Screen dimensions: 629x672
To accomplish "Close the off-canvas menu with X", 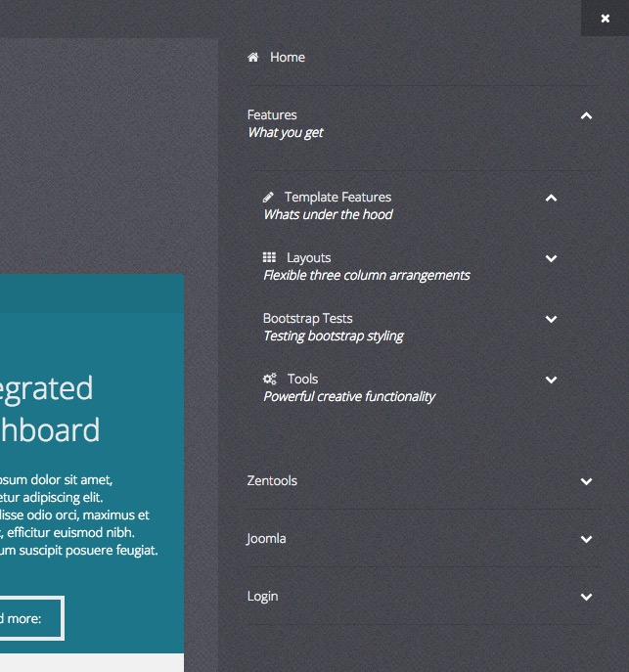I will point(606,18).
